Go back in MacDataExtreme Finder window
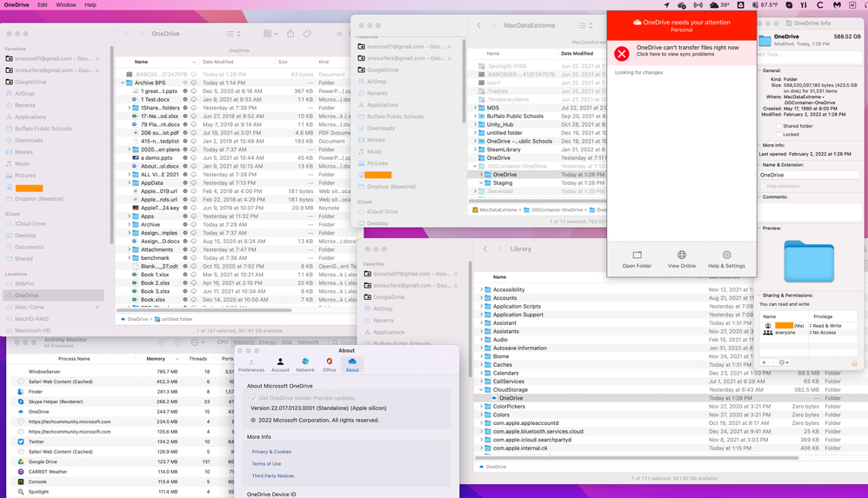 point(479,25)
